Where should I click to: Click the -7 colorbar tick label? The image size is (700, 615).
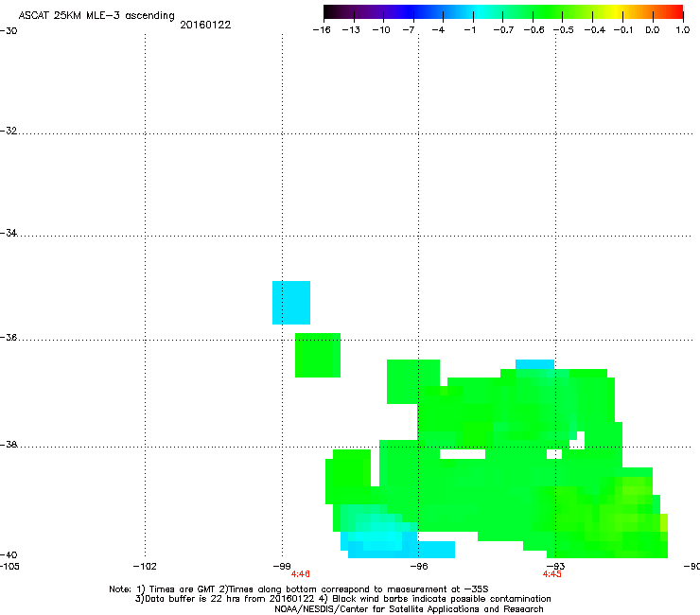(409, 30)
